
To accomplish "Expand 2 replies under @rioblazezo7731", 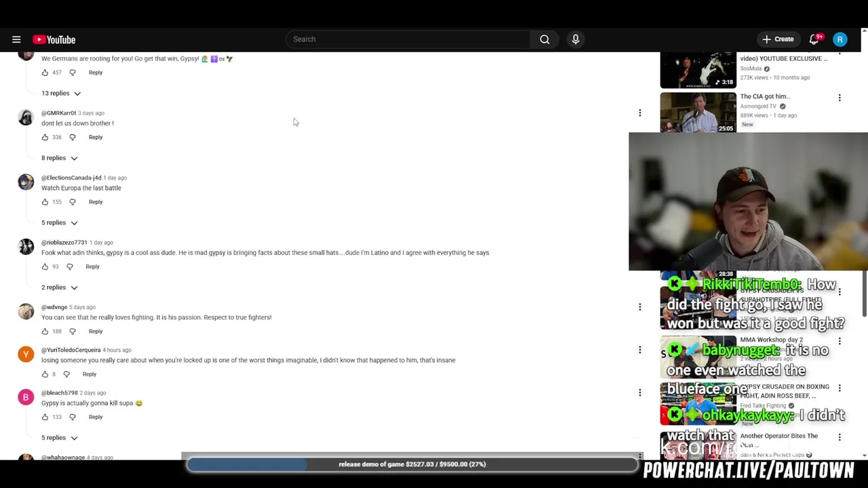I will (x=59, y=287).
